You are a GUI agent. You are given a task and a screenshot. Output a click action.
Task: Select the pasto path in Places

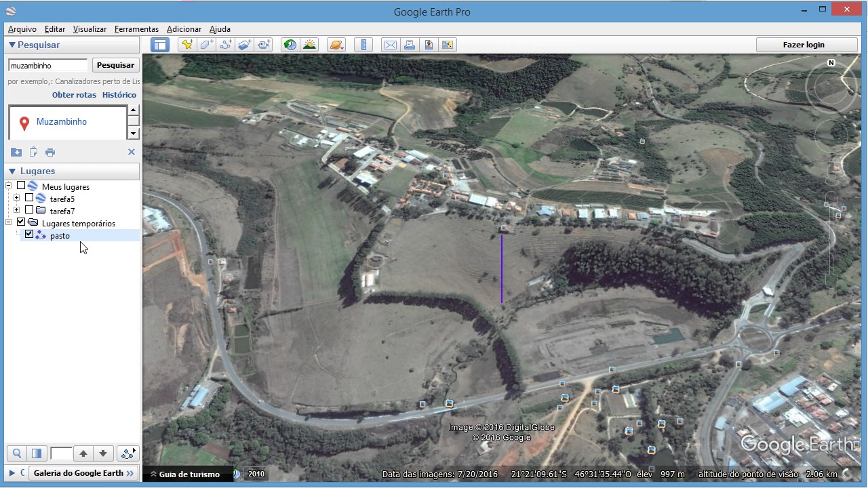tap(60, 236)
